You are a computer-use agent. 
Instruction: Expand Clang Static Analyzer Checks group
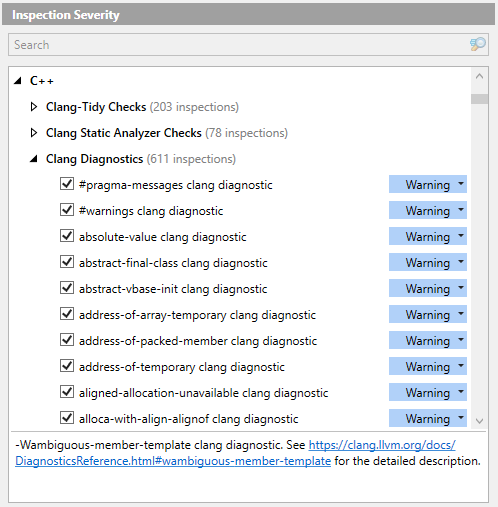coord(34,133)
